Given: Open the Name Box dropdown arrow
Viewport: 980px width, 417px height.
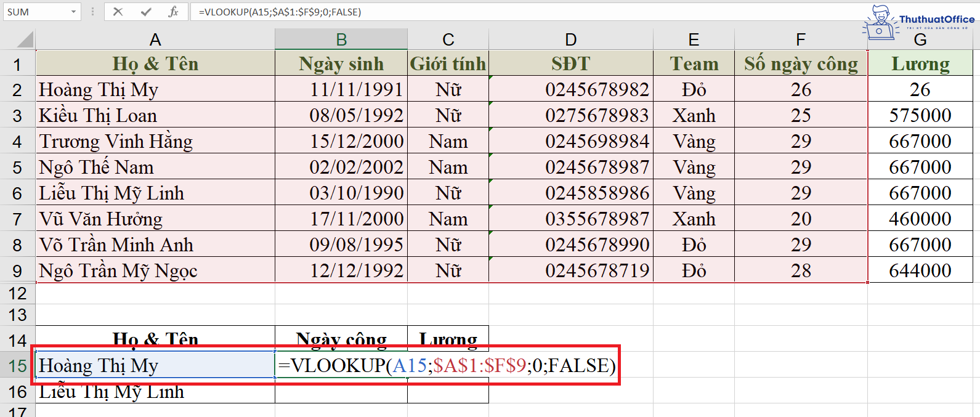Looking at the screenshot, I should pos(73,12).
